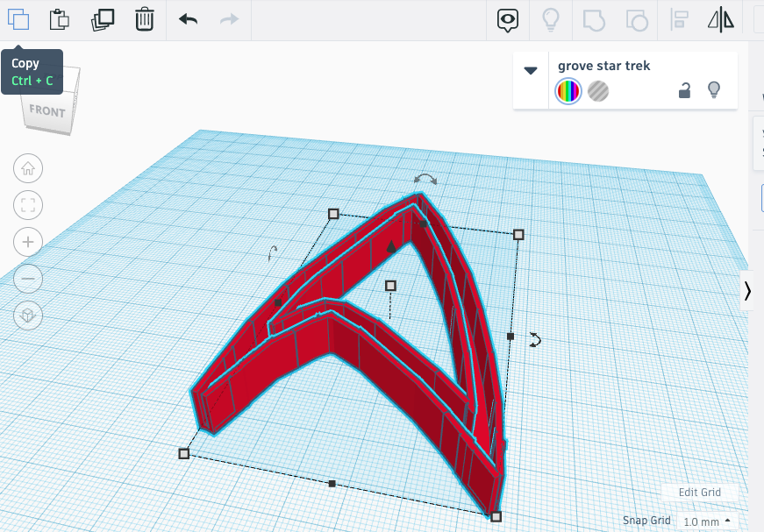Switch to orthographic view cube icon

click(x=28, y=316)
